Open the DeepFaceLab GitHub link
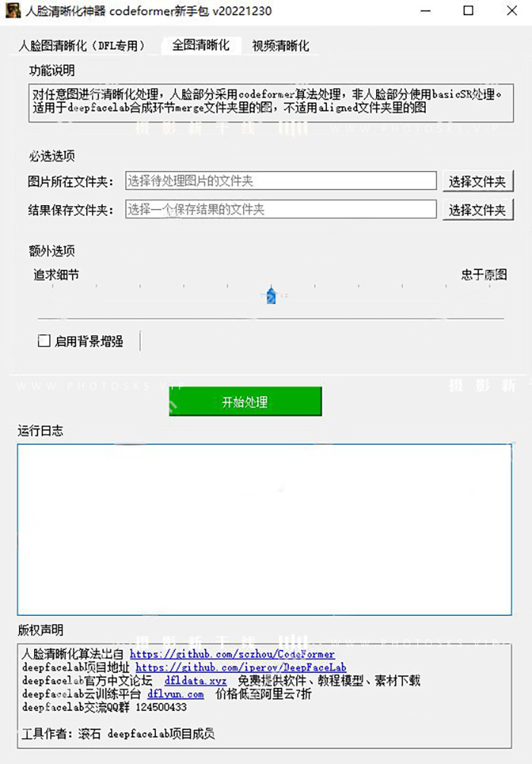Viewport: 532px width, 764px height. point(241,667)
